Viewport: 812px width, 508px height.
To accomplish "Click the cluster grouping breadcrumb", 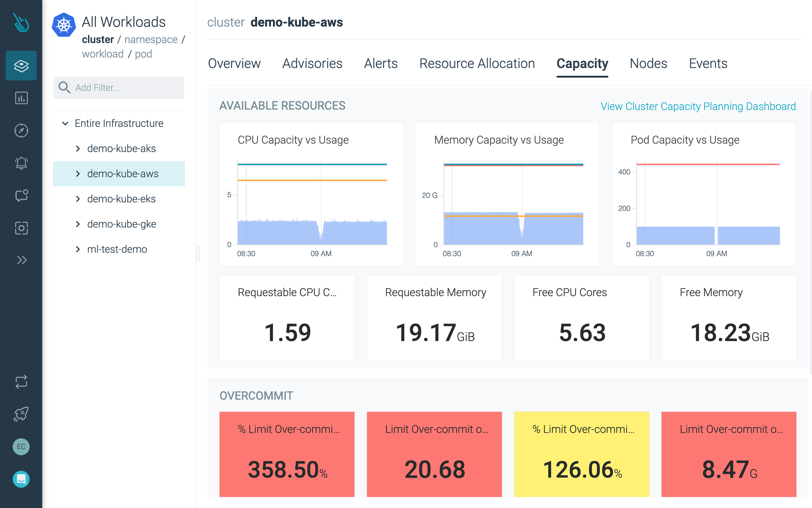I will coord(98,40).
